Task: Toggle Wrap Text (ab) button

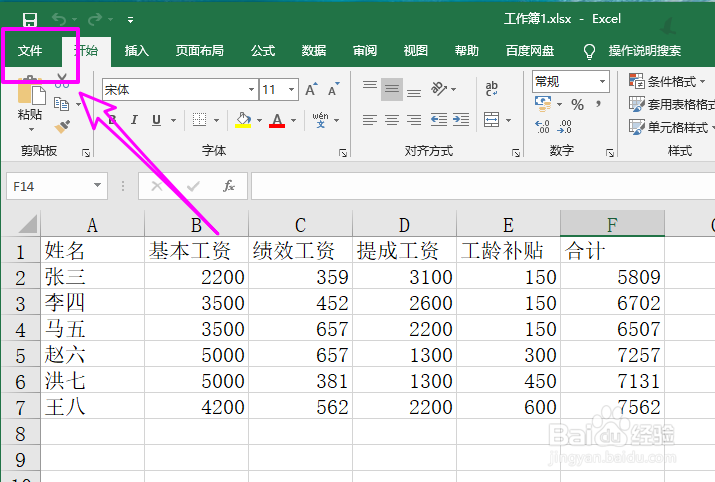Action: 492,88
